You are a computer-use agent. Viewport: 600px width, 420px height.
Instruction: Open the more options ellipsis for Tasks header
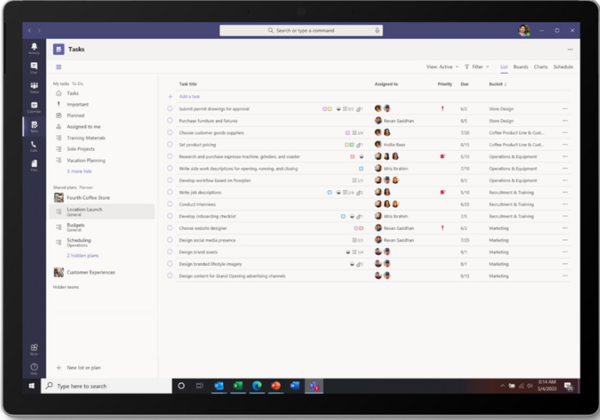click(570, 49)
